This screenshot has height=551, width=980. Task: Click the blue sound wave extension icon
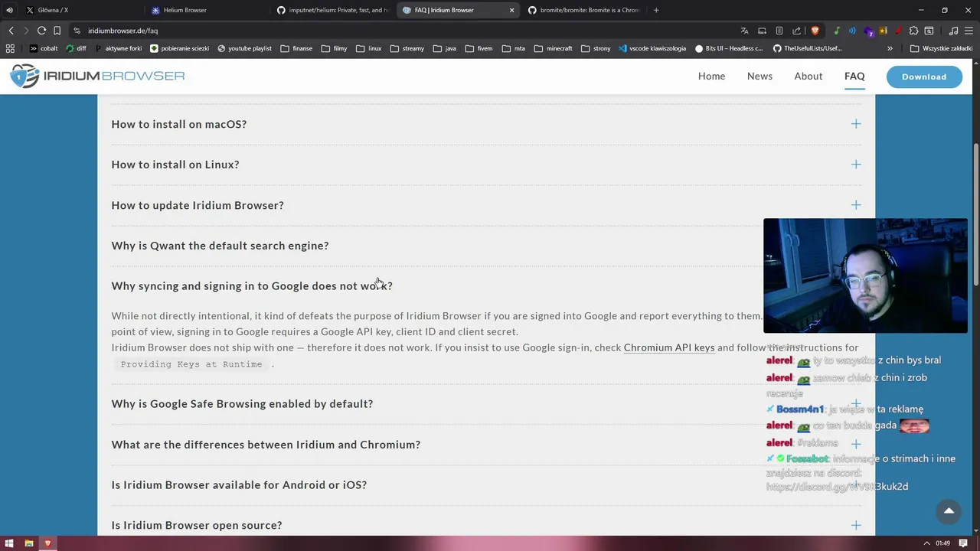pos(852,31)
